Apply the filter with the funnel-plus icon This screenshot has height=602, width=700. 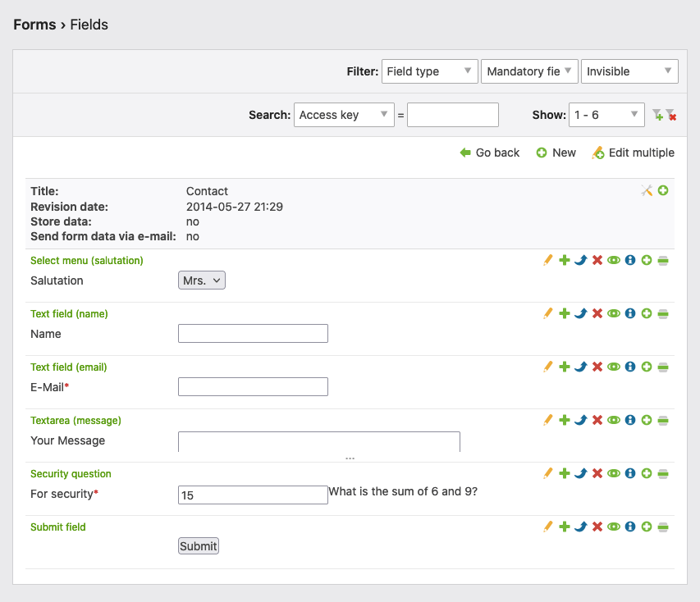click(657, 115)
